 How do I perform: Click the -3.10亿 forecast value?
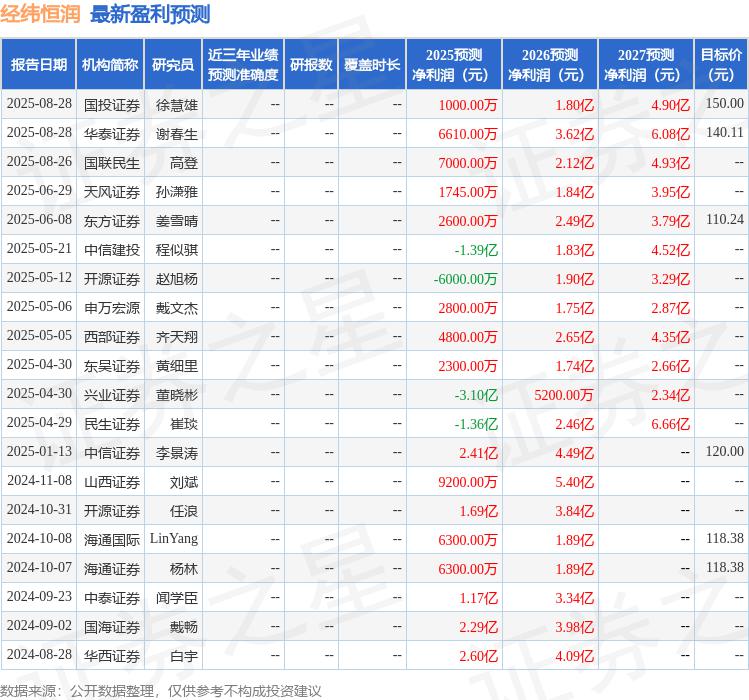476,395
